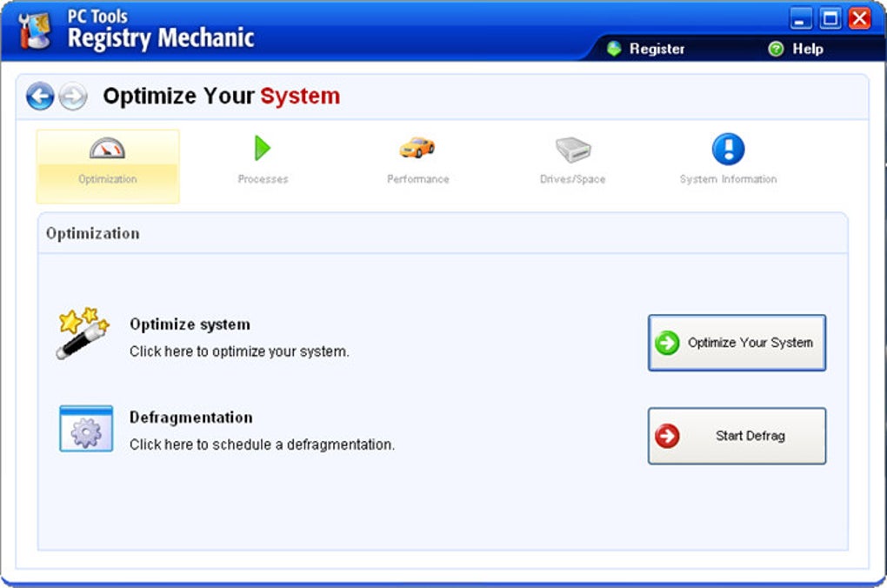Open the System Information tab
Viewport: 887px width, 588px height.
click(x=728, y=179)
